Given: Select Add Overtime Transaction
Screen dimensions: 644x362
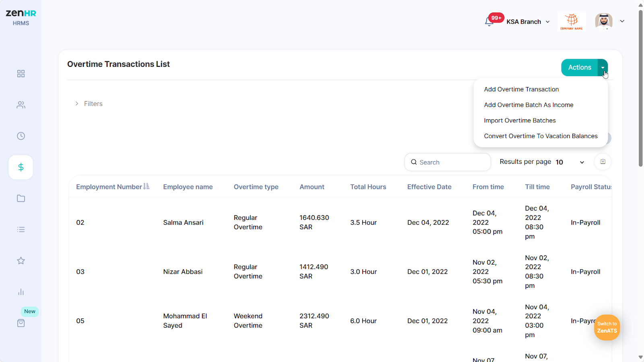Looking at the screenshot, I should pos(521,89).
